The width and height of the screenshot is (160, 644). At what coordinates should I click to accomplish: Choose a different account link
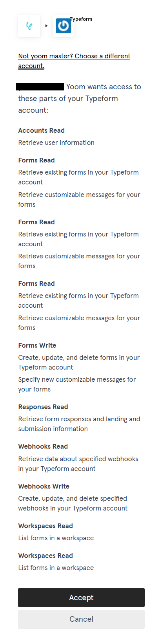74,61
